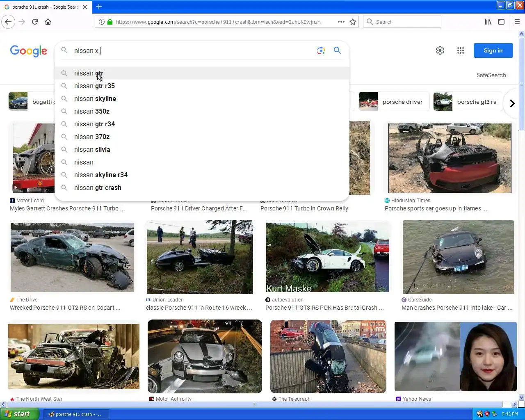The height and width of the screenshot is (420, 525).
Task: Choose the nissan skyline r34 suggestion
Action: (x=202, y=175)
